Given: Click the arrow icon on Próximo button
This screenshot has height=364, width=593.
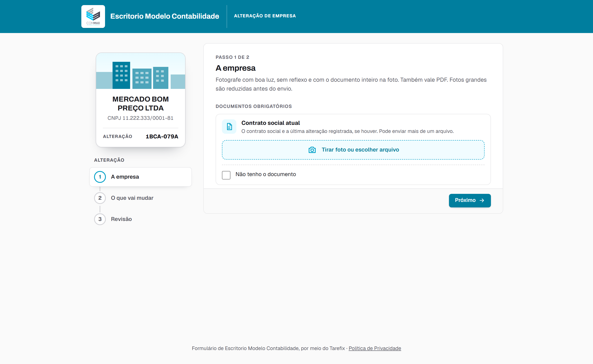Looking at the screenshot, I should pyautogui.click(x=482, y=200).
